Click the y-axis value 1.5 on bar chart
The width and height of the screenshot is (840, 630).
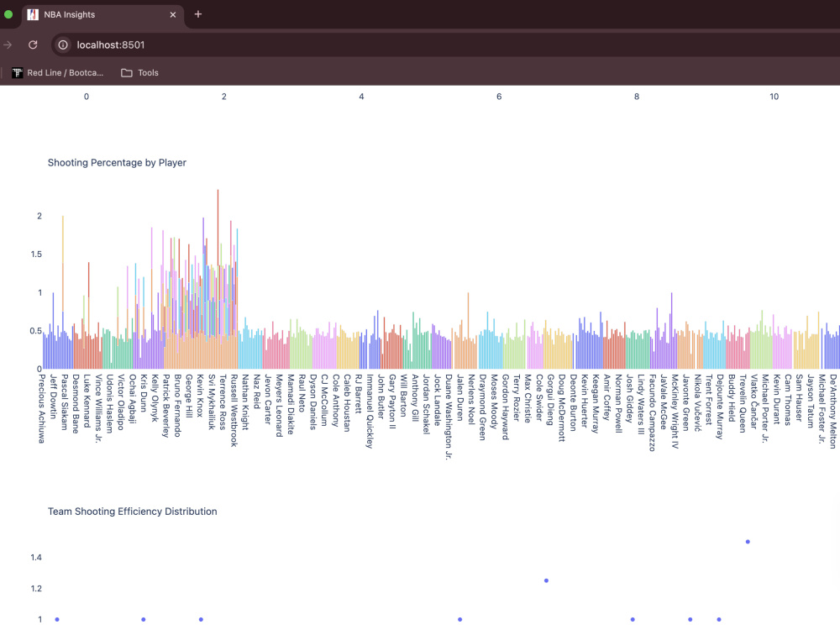click(36, 254)
